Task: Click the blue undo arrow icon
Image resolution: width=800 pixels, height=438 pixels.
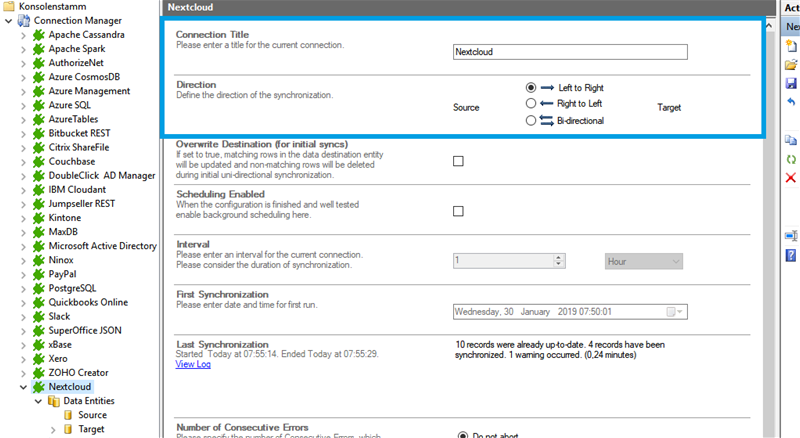Action: (x=791, y=102)
